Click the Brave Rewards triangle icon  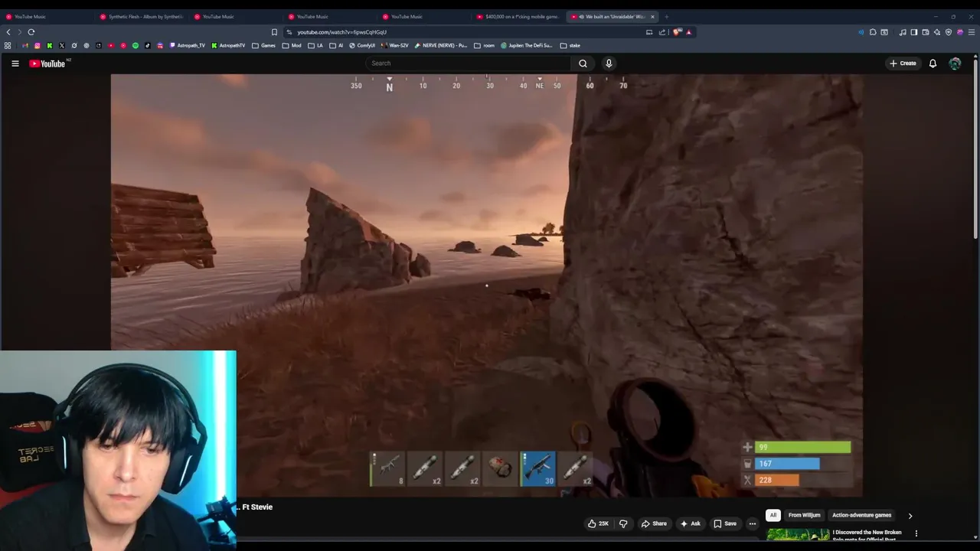[x=688, y=32]
